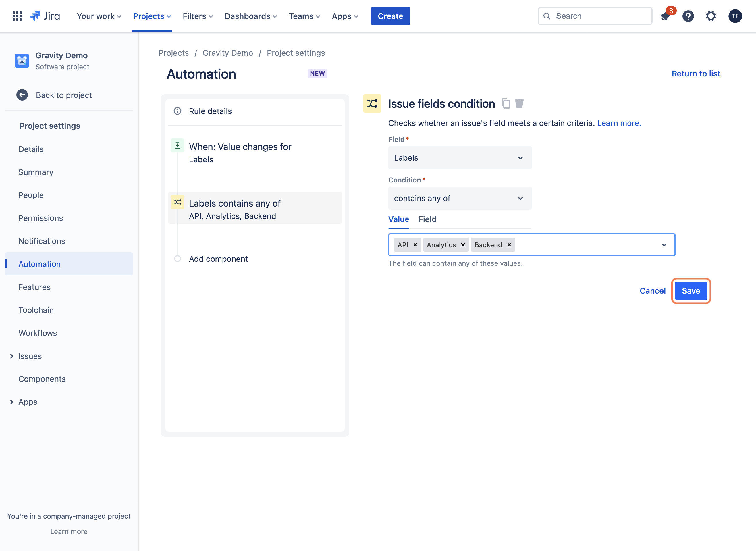
Task: Open the help question mark icon
Action: (688, 16)
